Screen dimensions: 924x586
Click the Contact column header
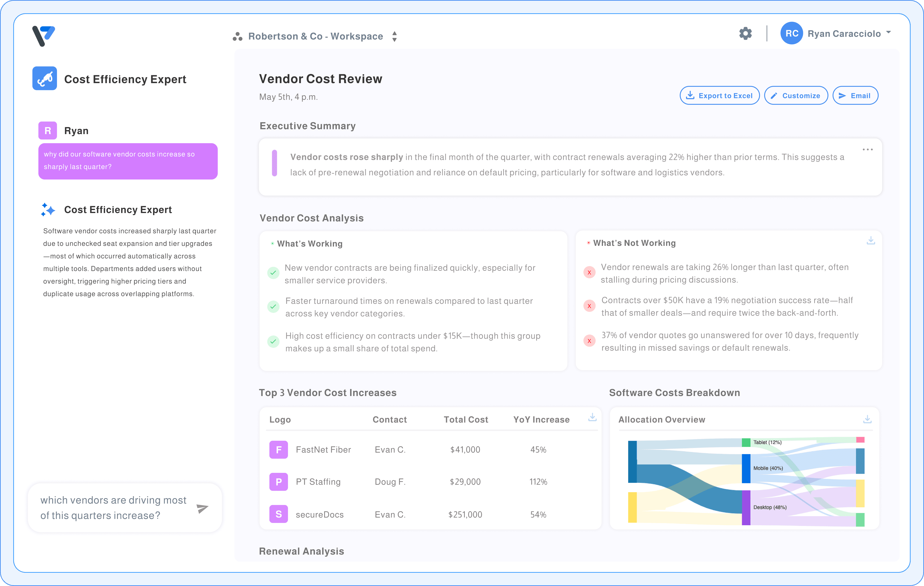tap(389, 420)
